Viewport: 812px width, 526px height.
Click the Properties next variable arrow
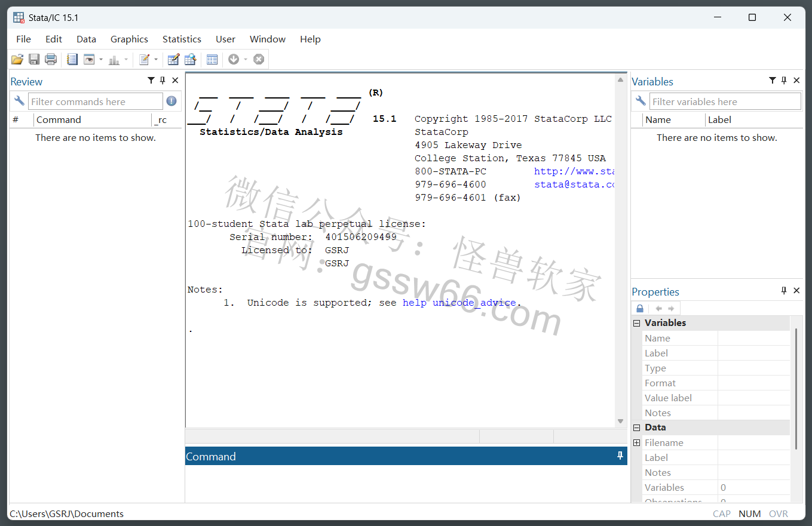(x=671, y=309)
